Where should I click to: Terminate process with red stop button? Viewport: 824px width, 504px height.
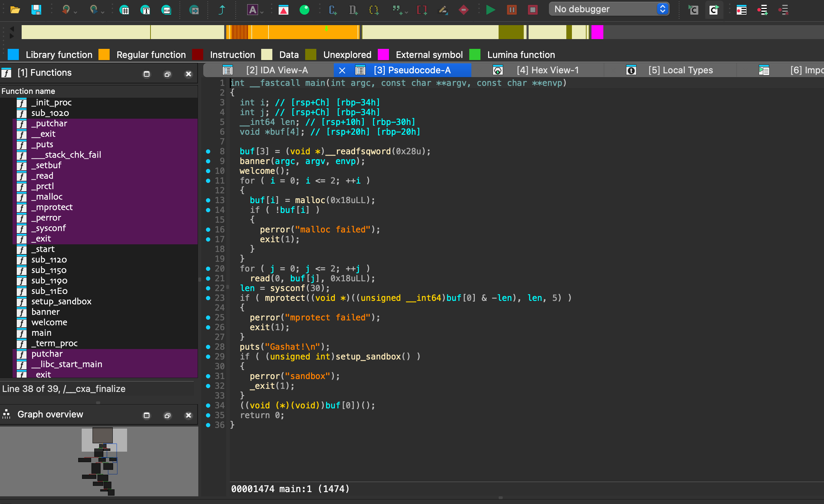click(x=532, y=9)
